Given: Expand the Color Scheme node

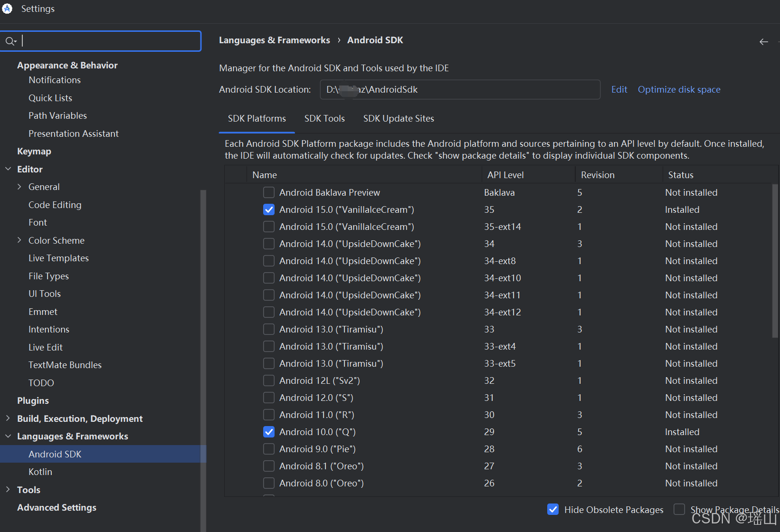Looking at the screenshot, I should click(x=19, y=240).
